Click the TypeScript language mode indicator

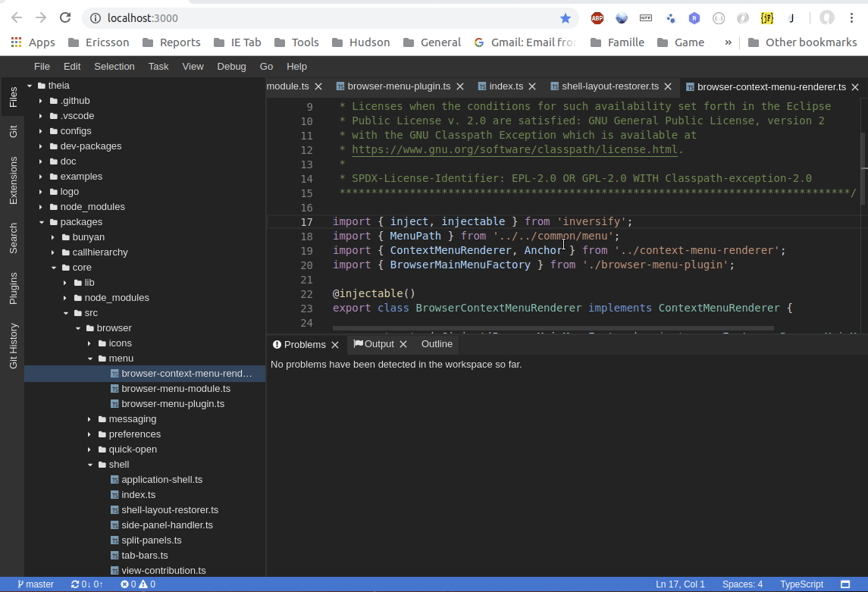[801, 584]
